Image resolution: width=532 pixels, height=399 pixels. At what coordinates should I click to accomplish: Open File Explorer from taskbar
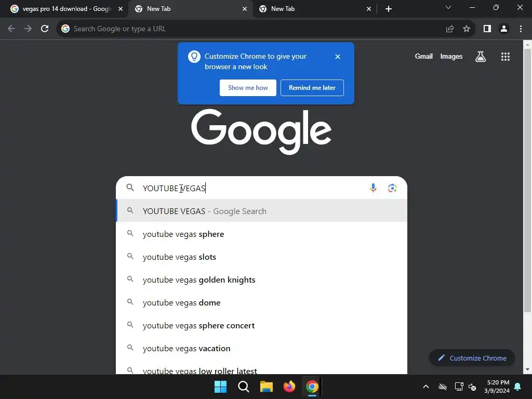coord(267,387)
